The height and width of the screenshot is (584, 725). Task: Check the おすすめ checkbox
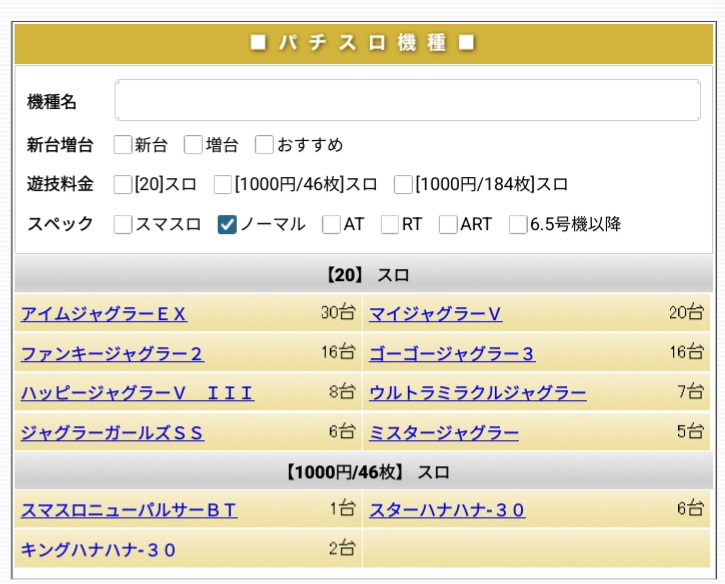(264, 145)
